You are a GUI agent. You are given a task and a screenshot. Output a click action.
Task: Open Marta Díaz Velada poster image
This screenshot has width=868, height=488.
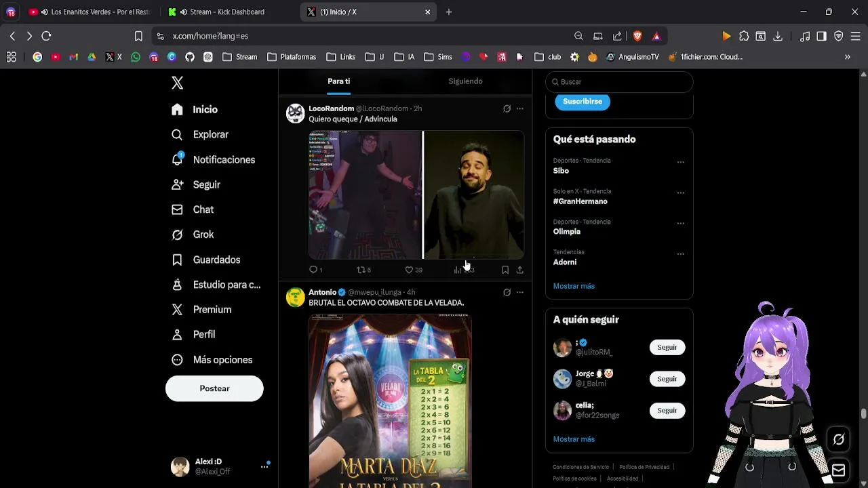click(390, 401)
